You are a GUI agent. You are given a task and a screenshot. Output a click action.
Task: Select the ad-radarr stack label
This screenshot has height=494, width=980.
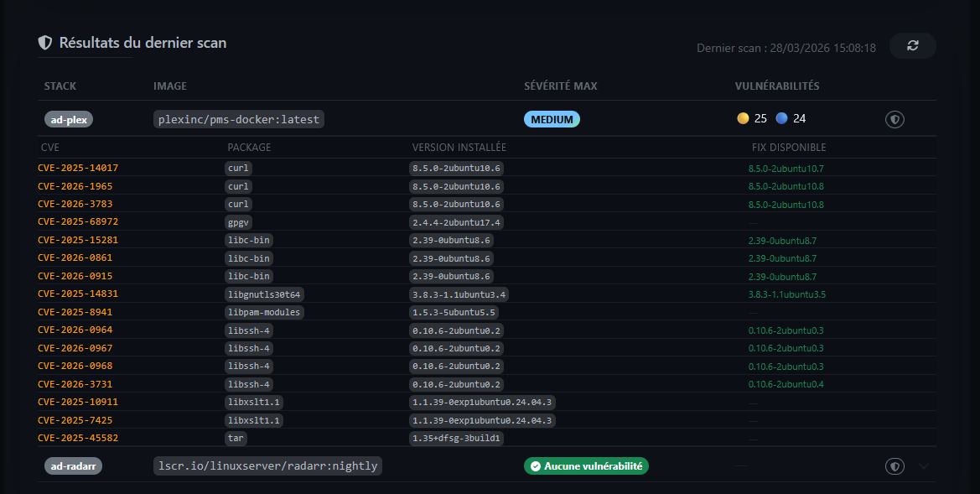click(73, 466)
